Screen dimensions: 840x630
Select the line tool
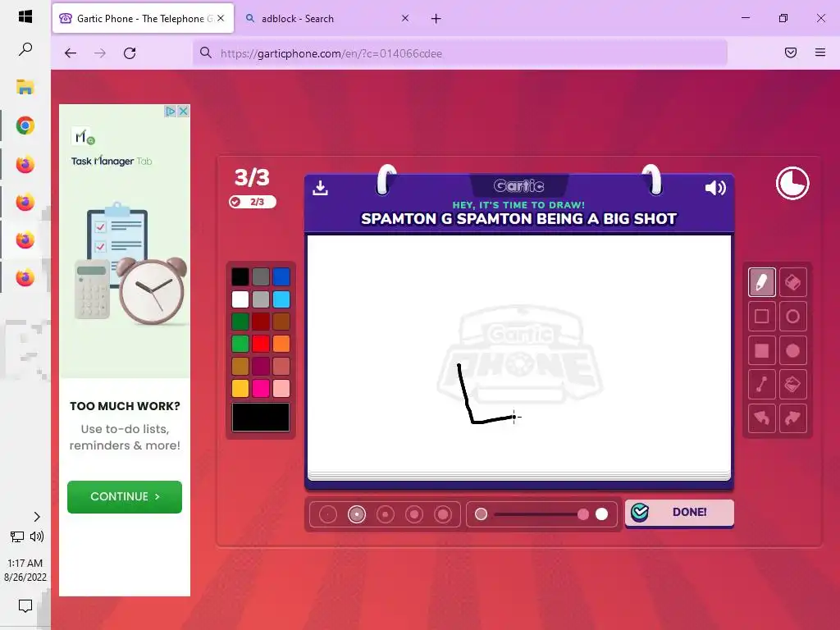click(x=761, y=384)
